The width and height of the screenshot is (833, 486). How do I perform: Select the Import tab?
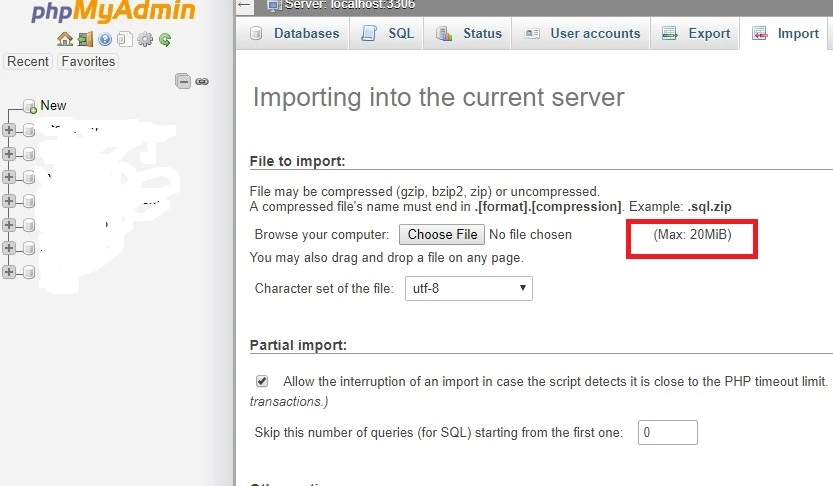(785, 33)
